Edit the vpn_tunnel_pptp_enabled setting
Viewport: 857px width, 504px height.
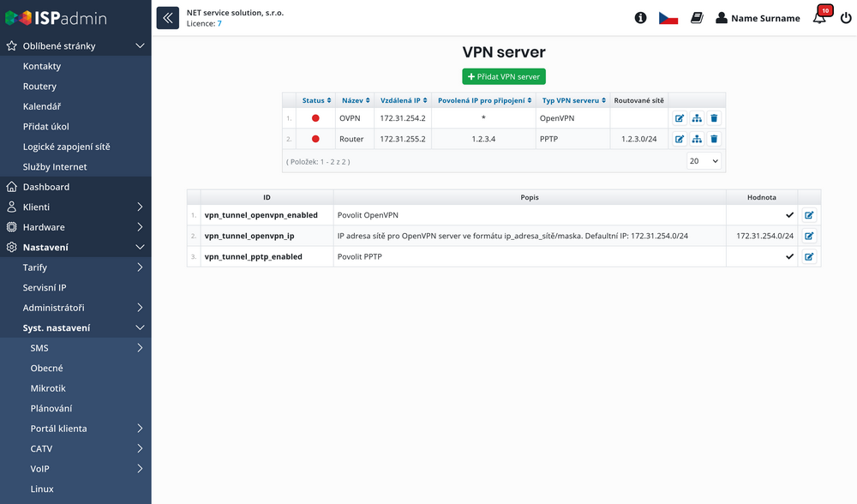pos(809,256)
